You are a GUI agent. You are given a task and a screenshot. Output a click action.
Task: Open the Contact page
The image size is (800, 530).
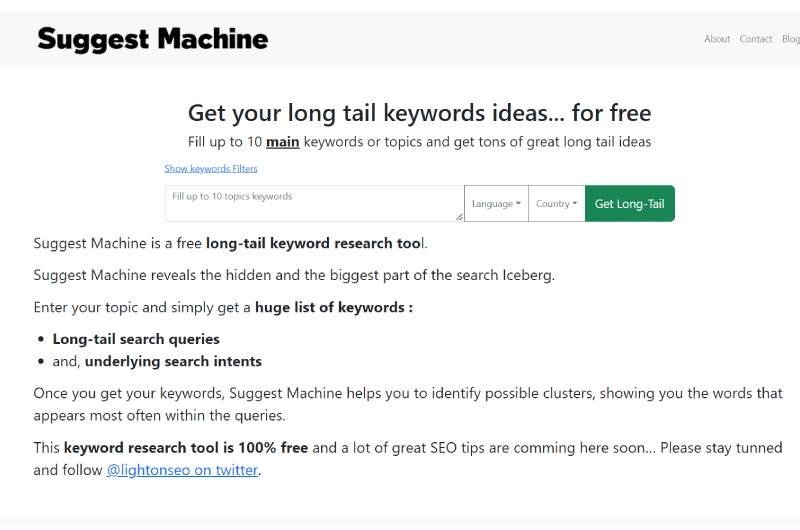756,39
